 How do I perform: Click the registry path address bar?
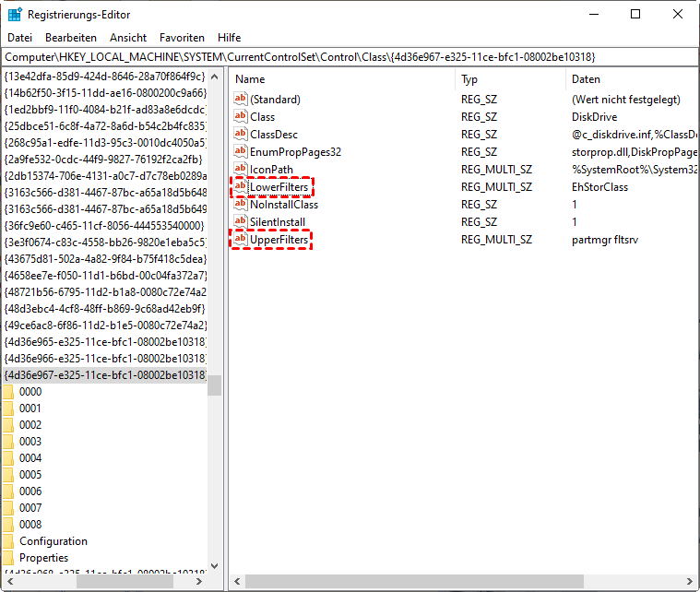(350, 57)
